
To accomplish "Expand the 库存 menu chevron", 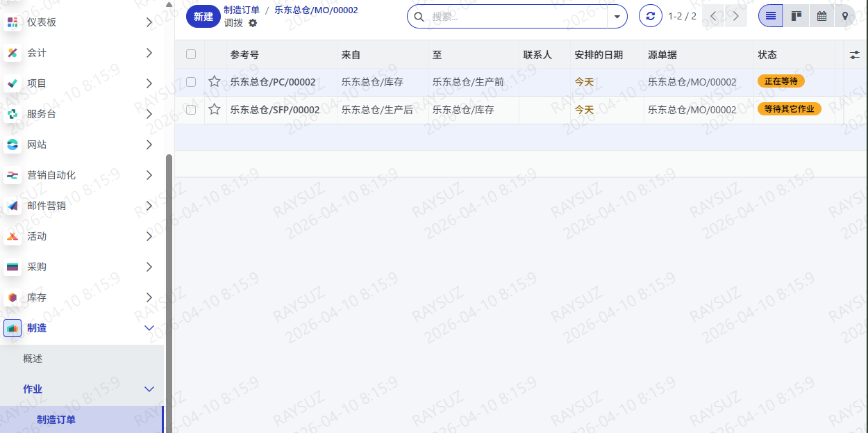I will 149,297.
